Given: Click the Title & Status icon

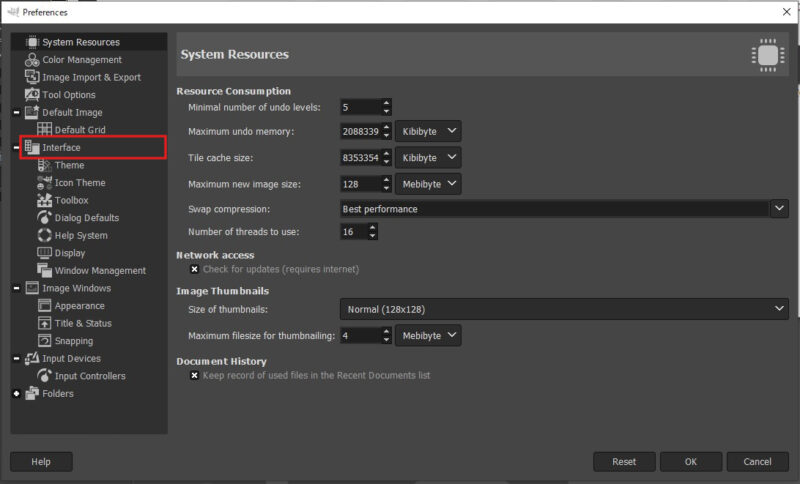Looking at the screenshot, I should [x=44, y=323].
